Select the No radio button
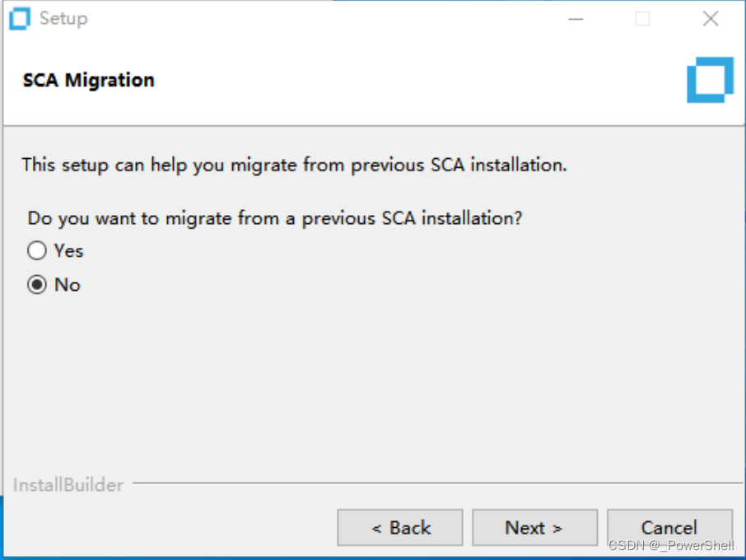746x560 pixels. click(37, 285)
